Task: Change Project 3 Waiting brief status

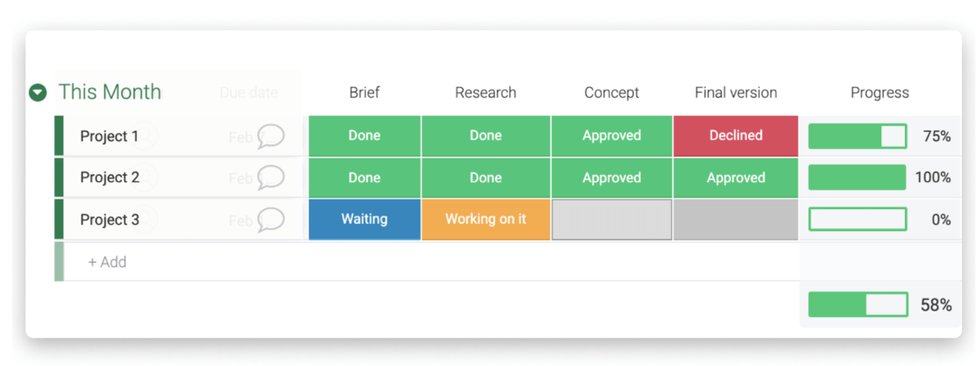Action: tap(364, 219)
